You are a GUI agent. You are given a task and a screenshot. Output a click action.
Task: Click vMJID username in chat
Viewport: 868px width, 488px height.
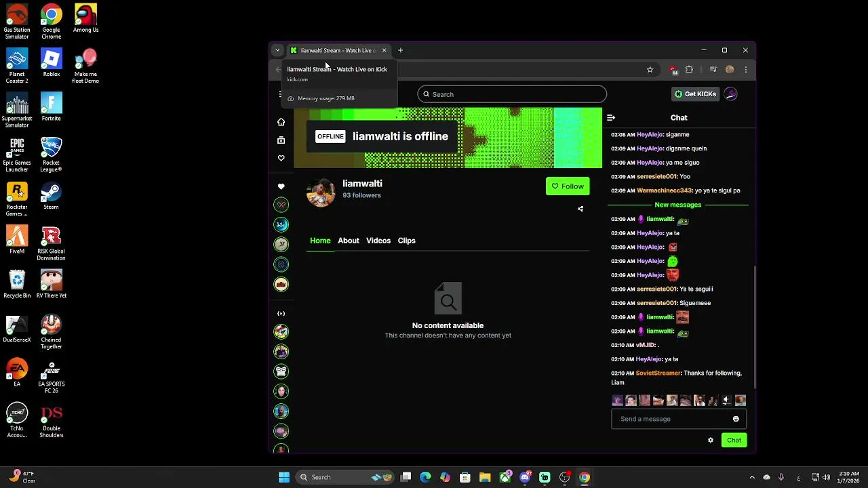(645, 345)
